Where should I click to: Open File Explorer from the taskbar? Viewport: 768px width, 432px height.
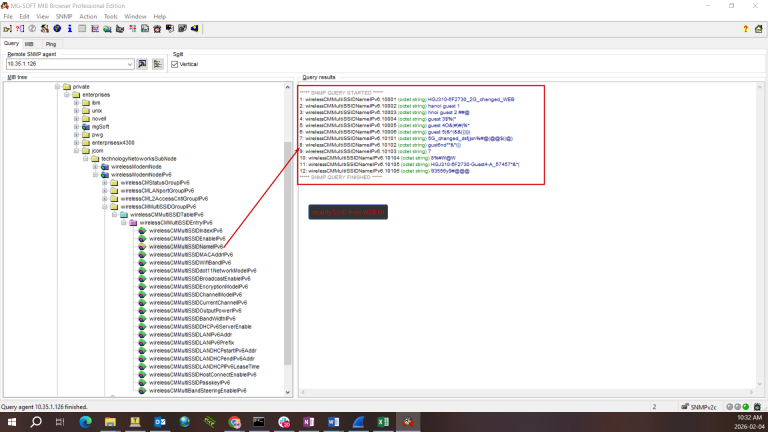point(110,422)
